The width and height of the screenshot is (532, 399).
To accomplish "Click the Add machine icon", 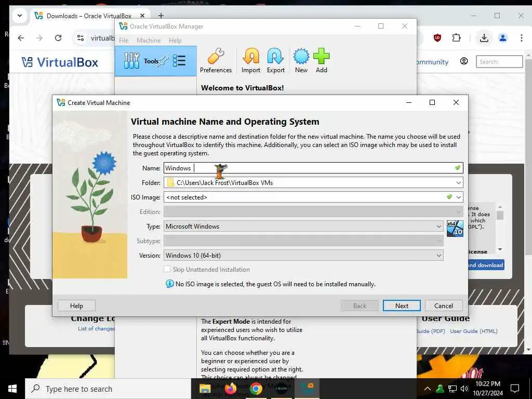I will pos(321,61).
